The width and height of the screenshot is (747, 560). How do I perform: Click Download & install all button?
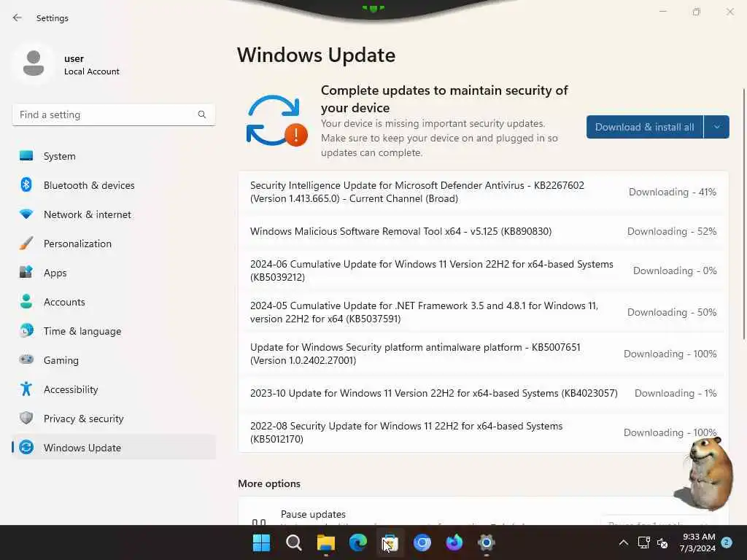coord(645,127)
